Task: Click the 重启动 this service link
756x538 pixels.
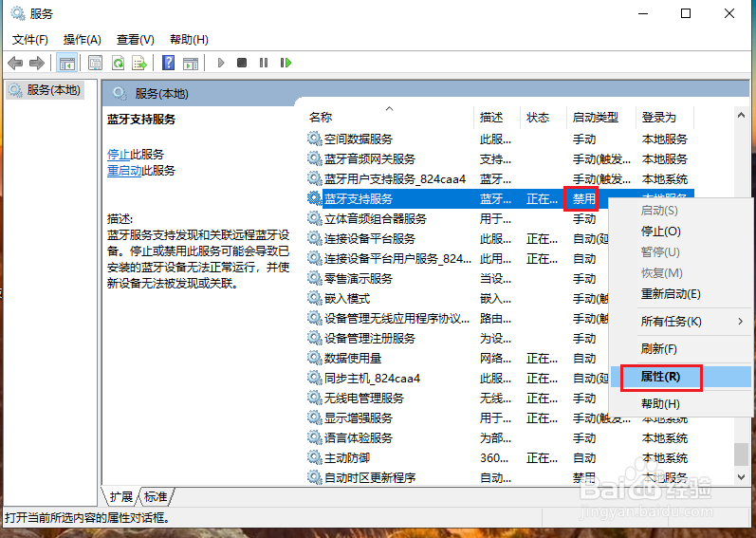Action: [x=124, y=171]
